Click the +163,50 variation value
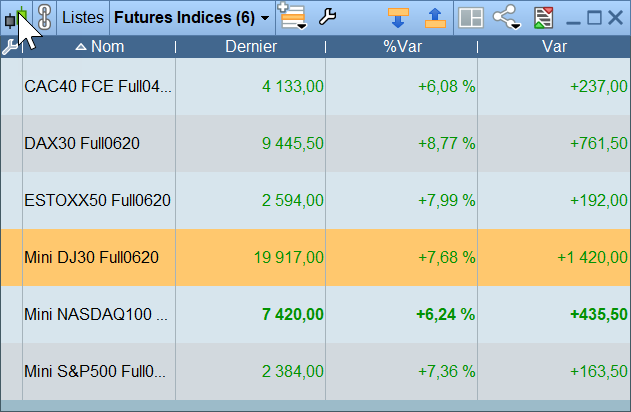The image size is (631, 412). point(599,371)
